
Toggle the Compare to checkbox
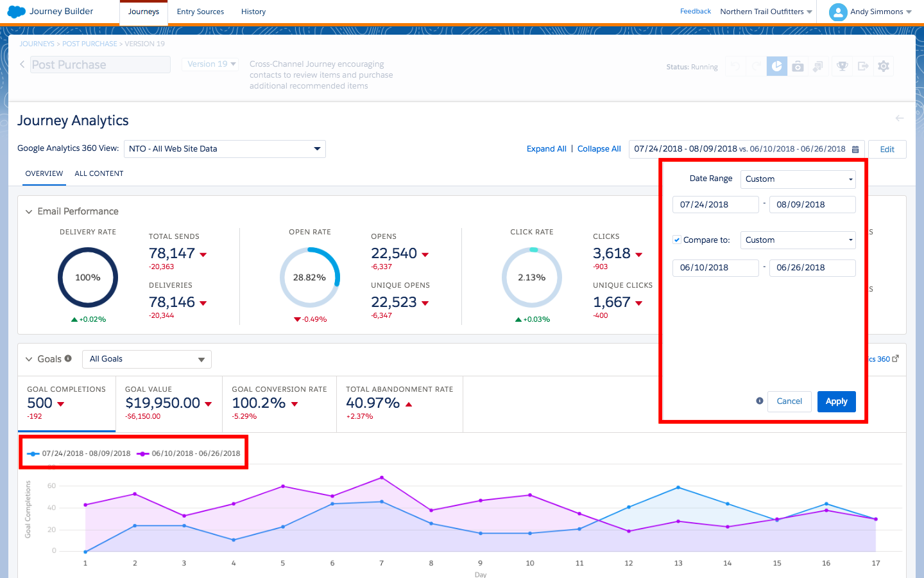(x=676, y=240)
